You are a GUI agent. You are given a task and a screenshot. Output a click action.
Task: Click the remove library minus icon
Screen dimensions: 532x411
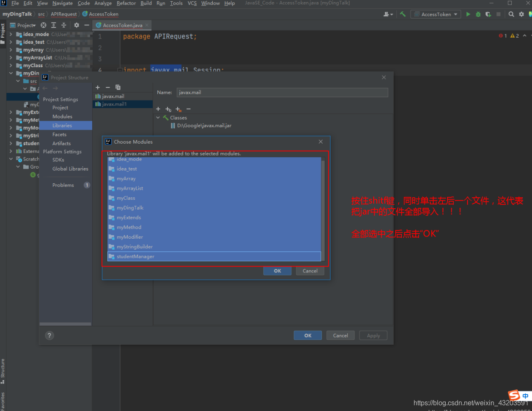108,87
